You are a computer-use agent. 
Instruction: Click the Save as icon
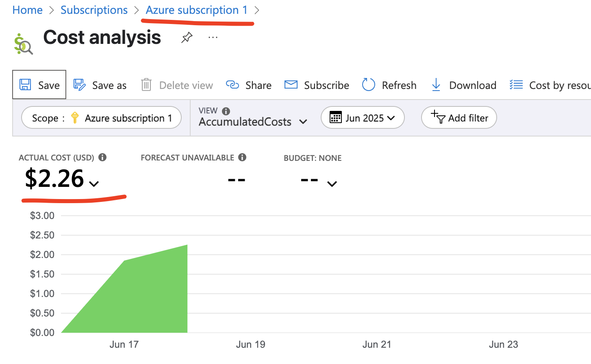click(x=78, y=84)
